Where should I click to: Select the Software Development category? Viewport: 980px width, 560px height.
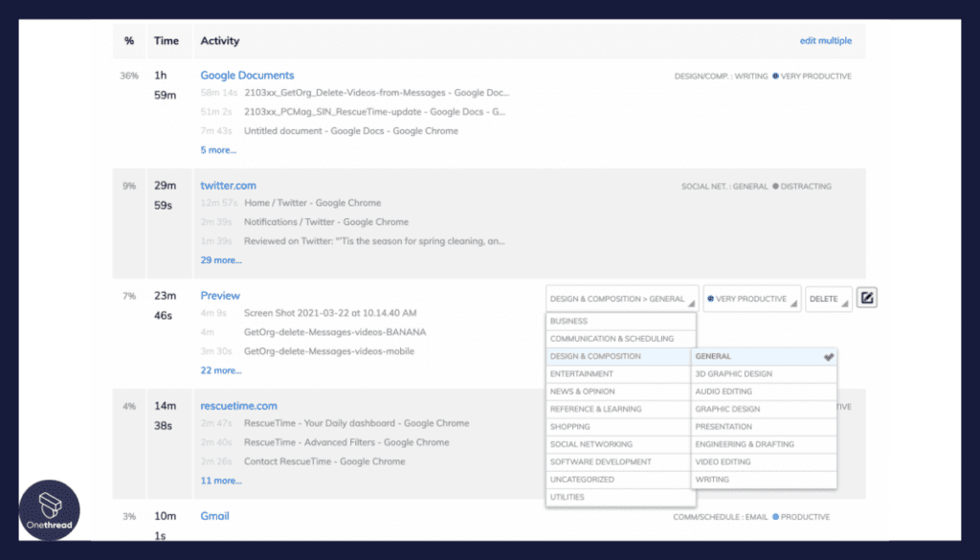point(618,461)
